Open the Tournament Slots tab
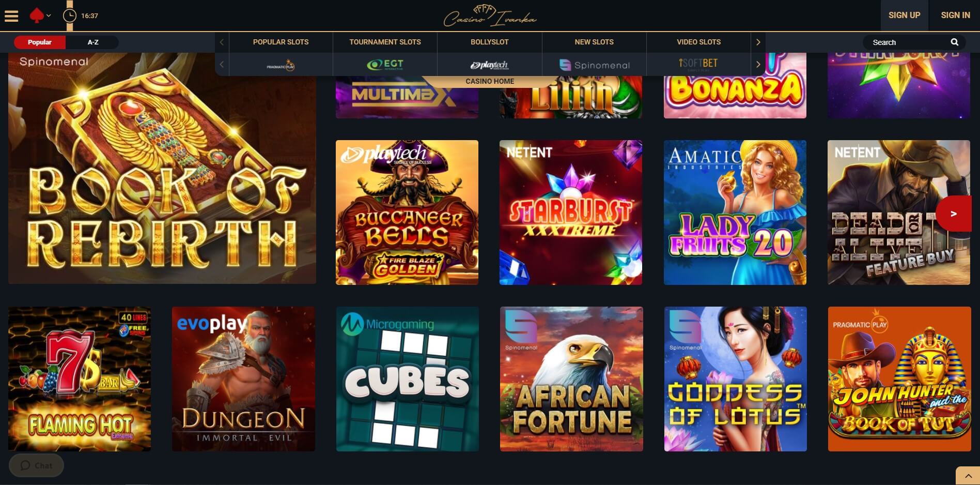 [385, 42]
